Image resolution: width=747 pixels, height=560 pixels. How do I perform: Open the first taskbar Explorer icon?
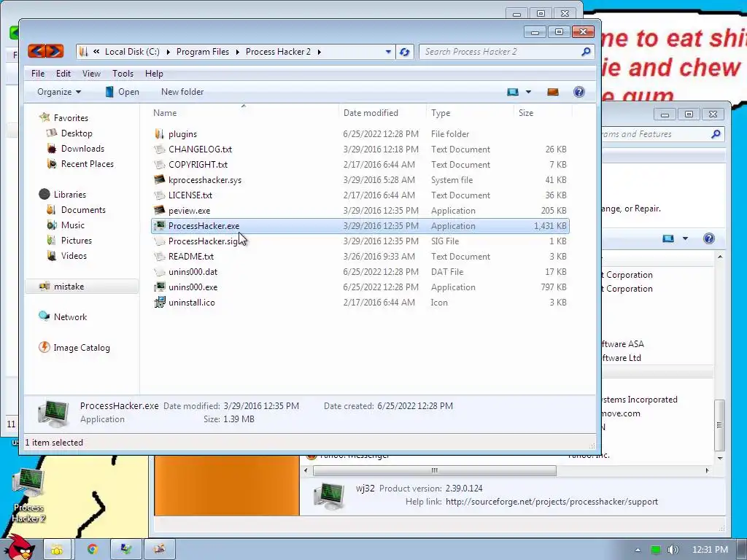[57, 549]
